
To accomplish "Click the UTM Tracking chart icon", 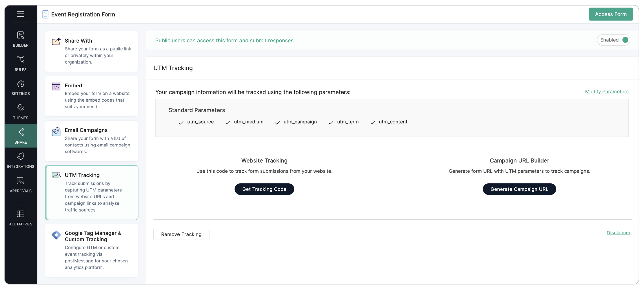I will 56,175.
